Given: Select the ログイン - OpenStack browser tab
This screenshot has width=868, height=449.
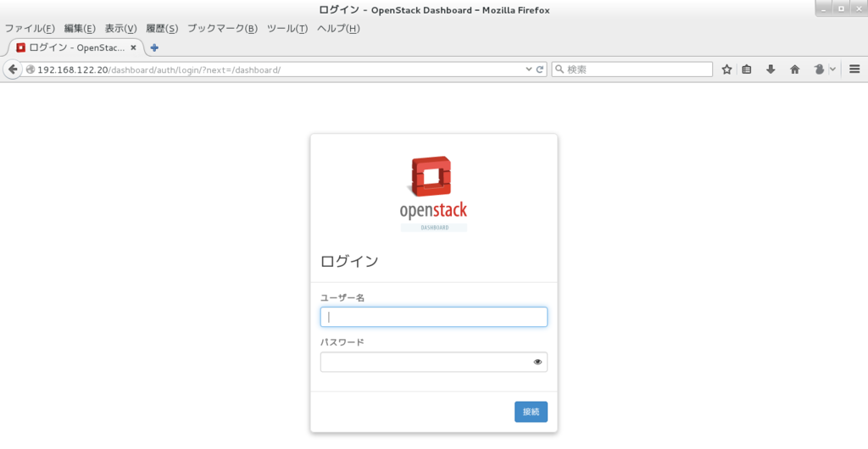Looking at the screenshot, I should (76, 47).
